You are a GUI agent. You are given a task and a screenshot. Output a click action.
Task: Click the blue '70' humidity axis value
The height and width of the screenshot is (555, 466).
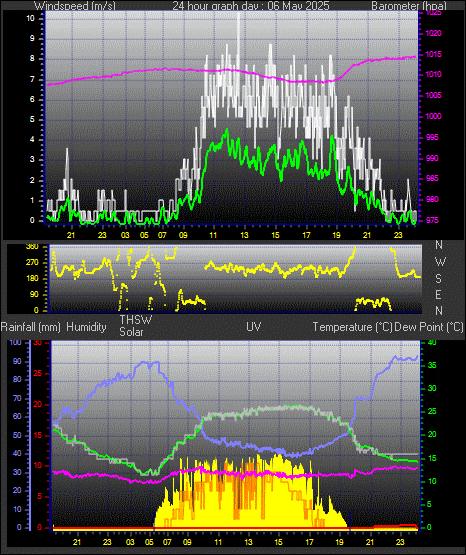[x=17, y=399]
